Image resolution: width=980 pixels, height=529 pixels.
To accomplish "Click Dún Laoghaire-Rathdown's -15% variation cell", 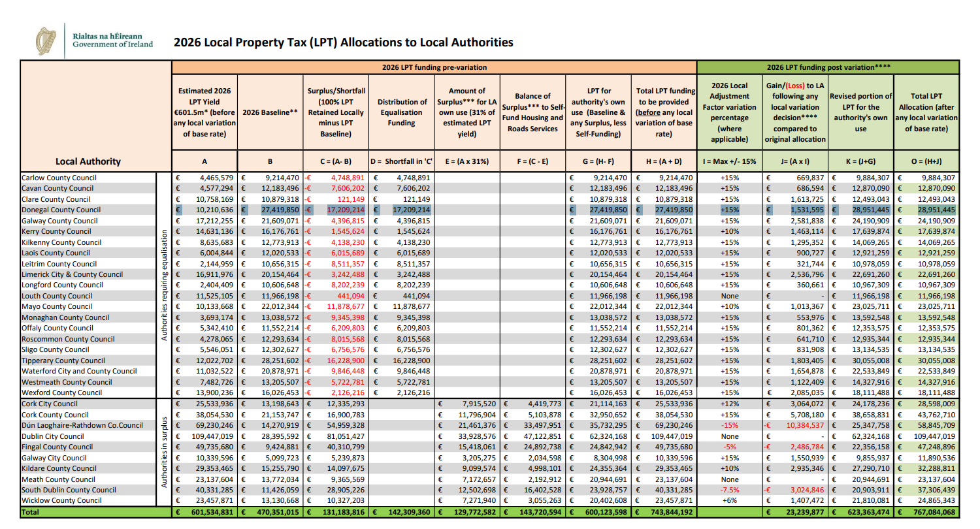I will point(729,425).
